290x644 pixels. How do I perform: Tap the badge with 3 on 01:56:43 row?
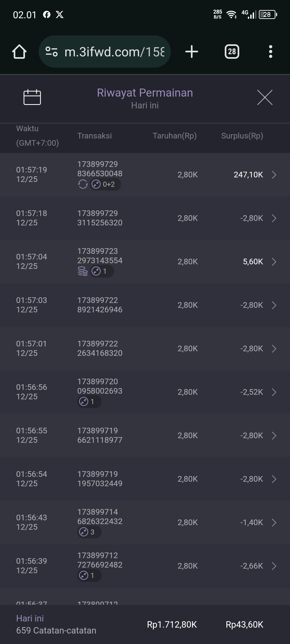coord(89,532)
